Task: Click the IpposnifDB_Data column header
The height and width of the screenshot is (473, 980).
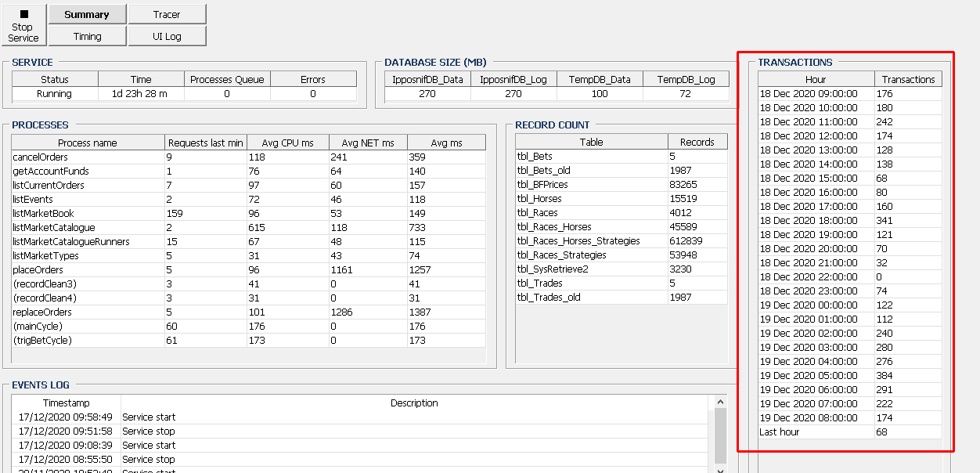Action: (x=427, y=79)
